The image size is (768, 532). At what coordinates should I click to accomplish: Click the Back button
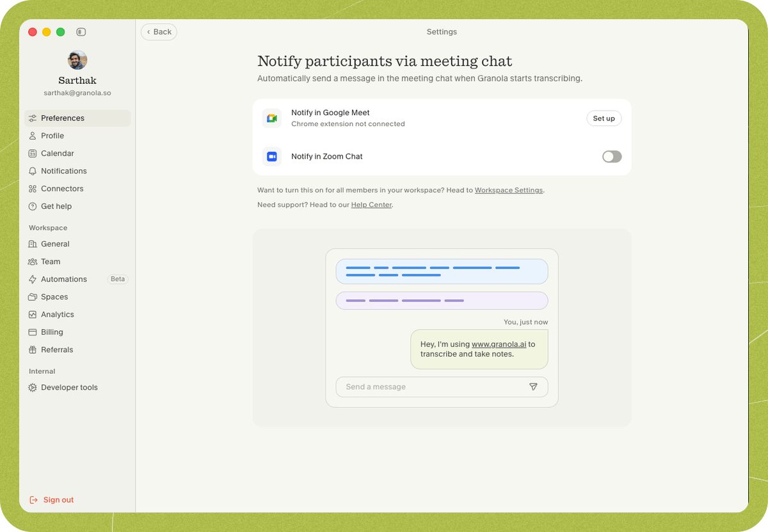pyautogui.click(x=159, y=32)
